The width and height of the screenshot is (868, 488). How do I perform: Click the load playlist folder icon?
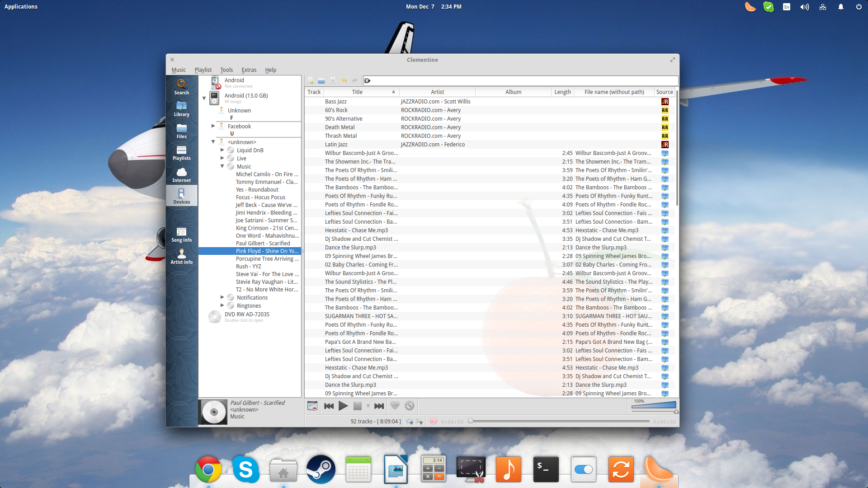pos(321,80)
